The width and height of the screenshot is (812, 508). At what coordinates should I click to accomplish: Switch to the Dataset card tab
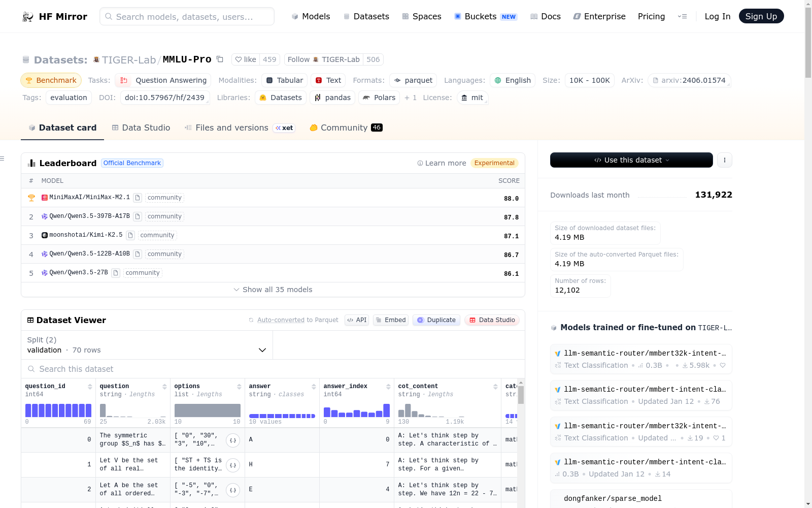click(x=62, y=128)
